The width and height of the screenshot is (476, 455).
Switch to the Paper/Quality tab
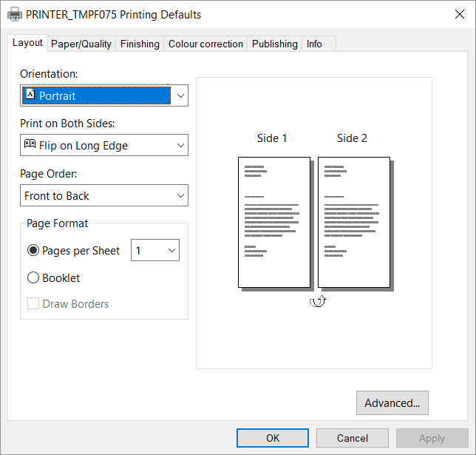click(x=81, y=44)
